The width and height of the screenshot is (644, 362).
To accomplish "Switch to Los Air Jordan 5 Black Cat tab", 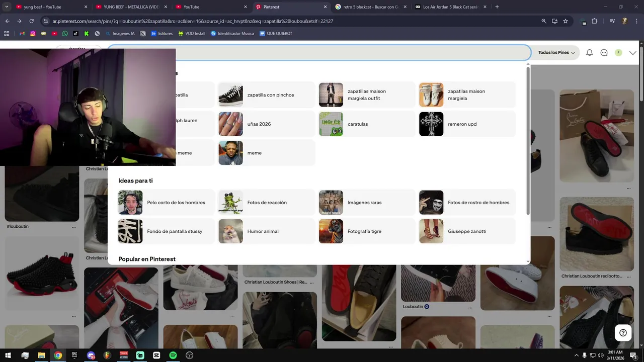I will click(450, 7).
